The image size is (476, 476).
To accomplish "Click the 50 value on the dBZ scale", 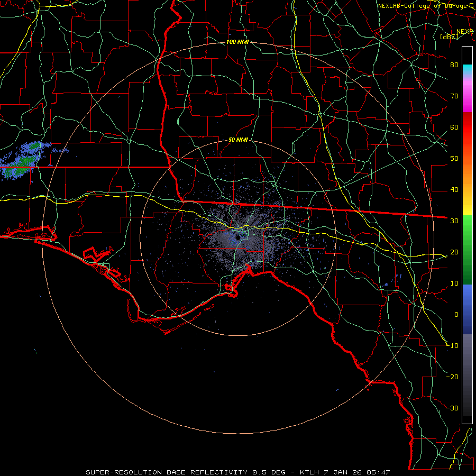I will pos(454,159).
